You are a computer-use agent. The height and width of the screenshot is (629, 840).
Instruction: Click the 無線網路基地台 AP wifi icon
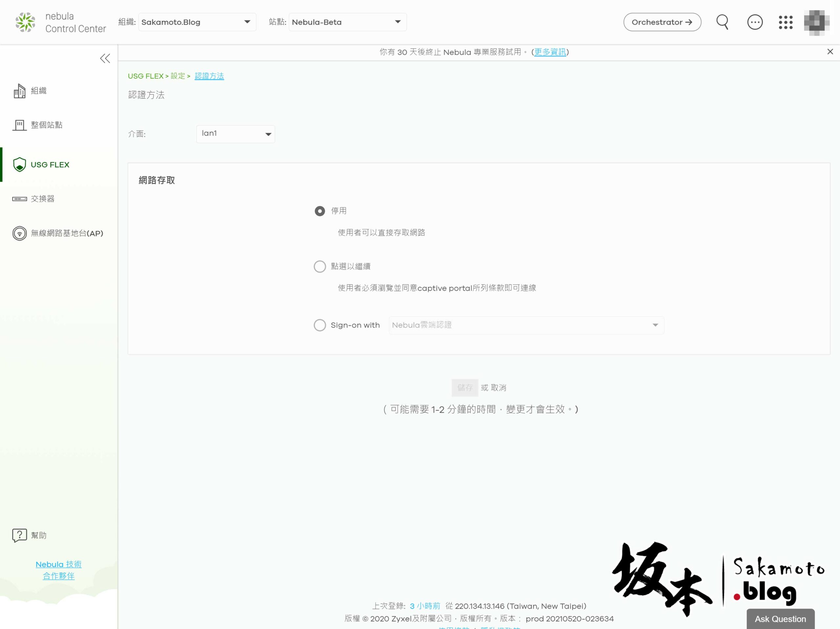click(x=19, y=233)
